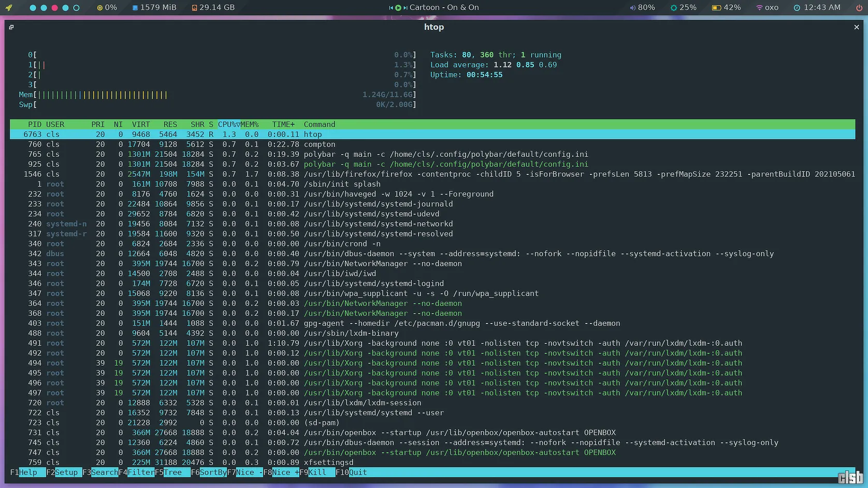The height and width of the screenshot is (488, 868).
Task: Click the clock icon in polybar
Action: pyautogui.click(x=797, y=8)
